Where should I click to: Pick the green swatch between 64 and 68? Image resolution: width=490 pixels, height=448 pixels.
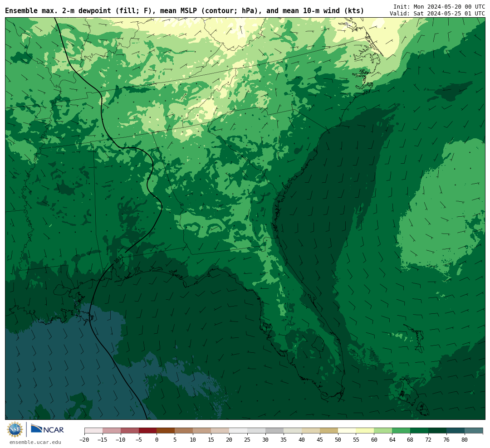[x=402, y=430]
